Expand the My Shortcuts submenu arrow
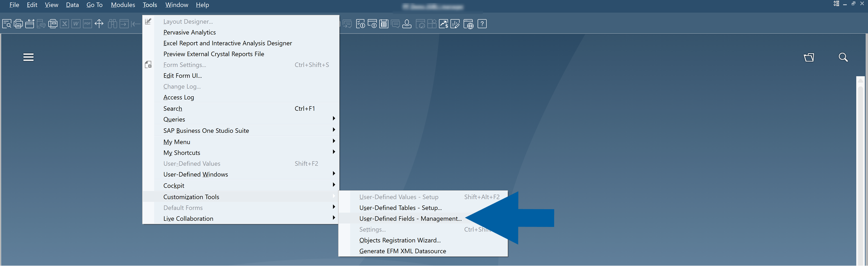 pyautogui.click(x=334, y=152)
